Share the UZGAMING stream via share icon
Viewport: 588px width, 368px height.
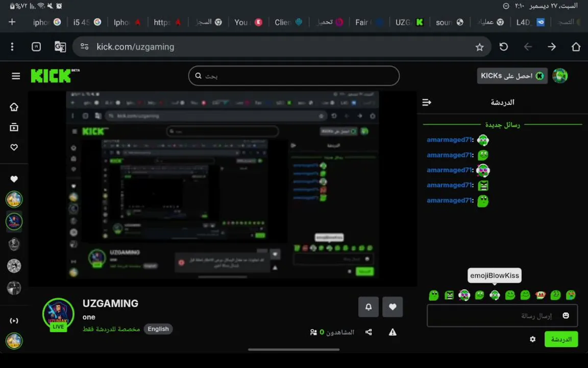tap(369, 332)
